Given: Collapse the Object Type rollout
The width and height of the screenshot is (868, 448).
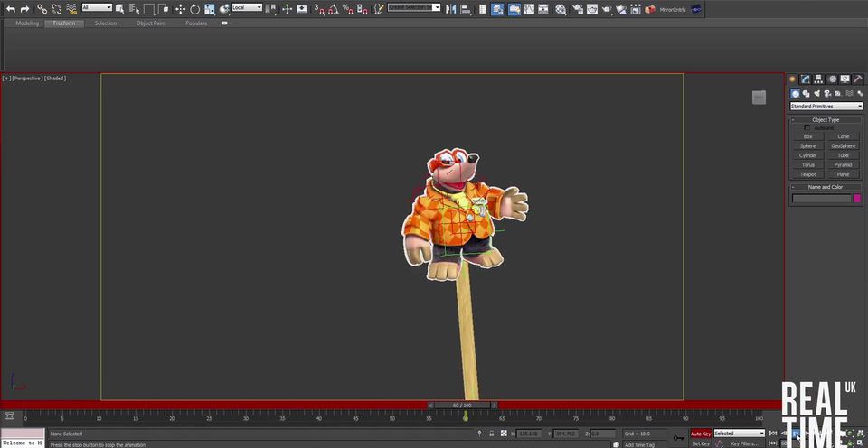Looking at the screenshot, I should point(826,119).
